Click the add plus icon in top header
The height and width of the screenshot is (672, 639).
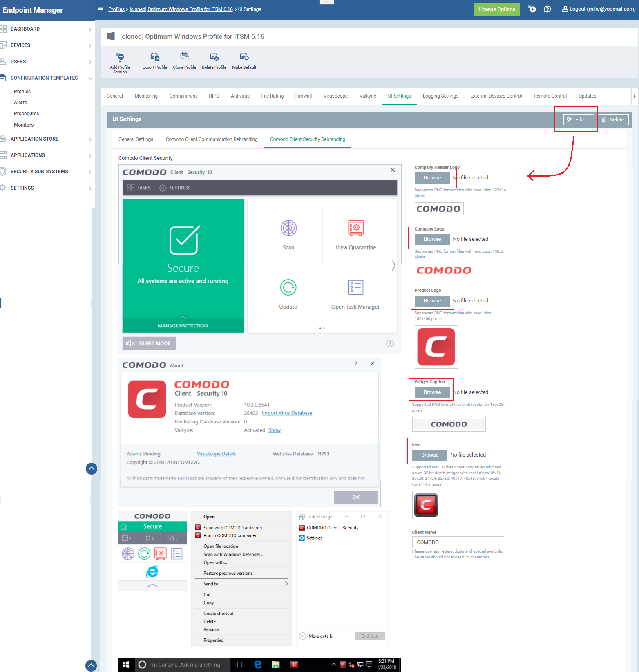(x=532, y=9)
